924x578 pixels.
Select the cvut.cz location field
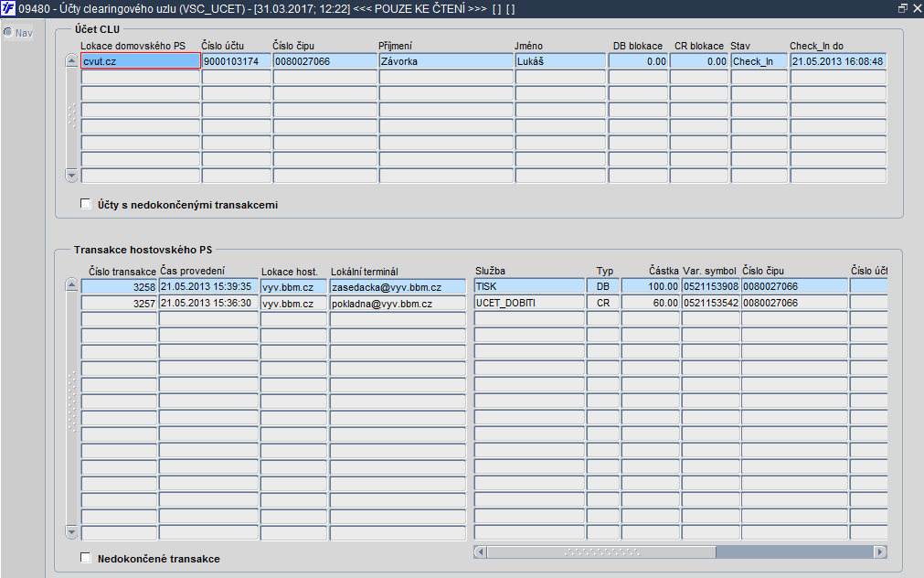(141, 60)
